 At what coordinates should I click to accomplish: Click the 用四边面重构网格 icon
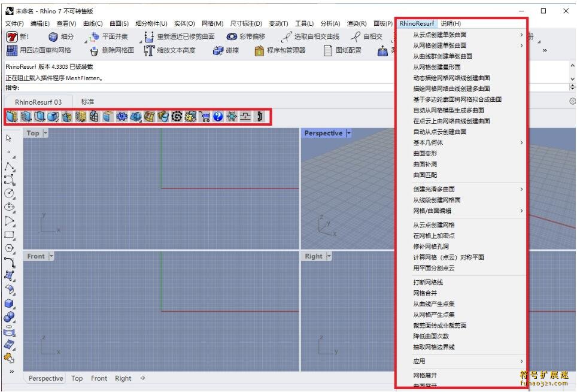13,50
